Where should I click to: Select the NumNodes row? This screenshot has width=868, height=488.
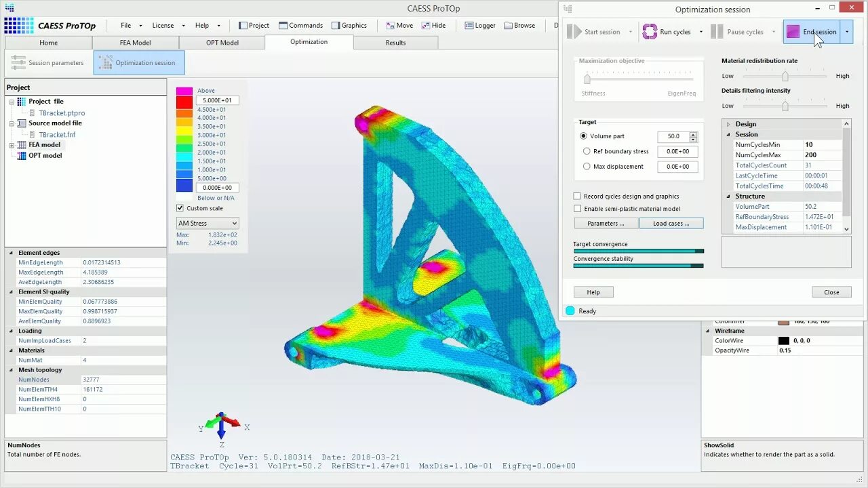pos(85,380)
